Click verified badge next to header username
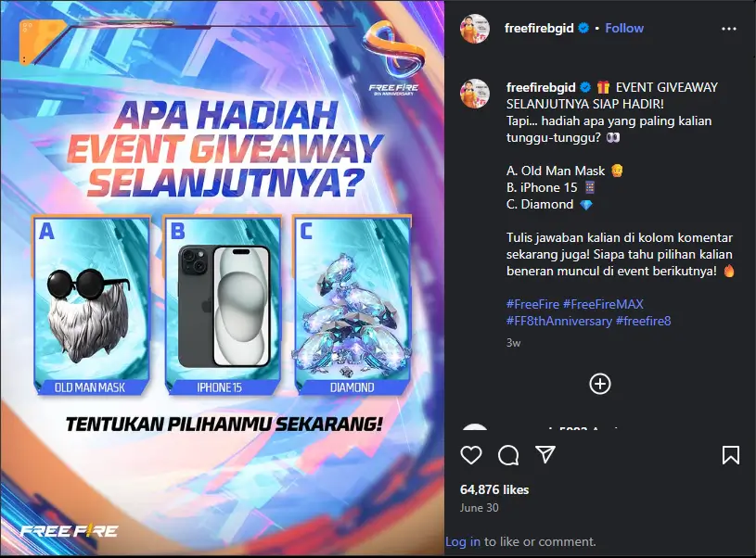The width and height of the screenshot is (756, 558). [583, 28]
